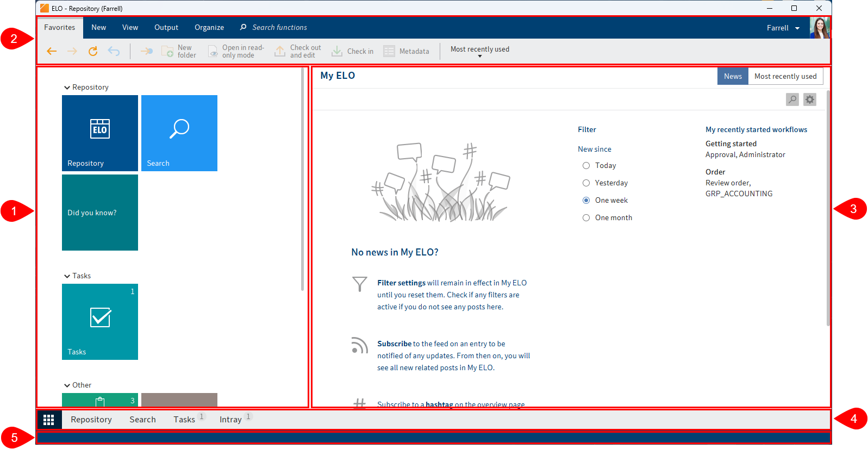The height and width of the screenshot is (449, 868).
Task: Open the Did you know? tile
Action: [100, 213]
